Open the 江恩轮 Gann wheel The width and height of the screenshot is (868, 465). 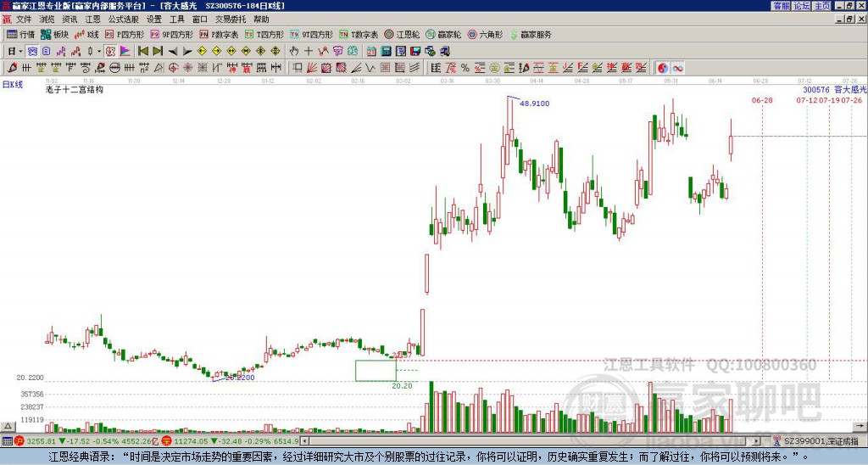pyautogui.click(x=402, y=34)
